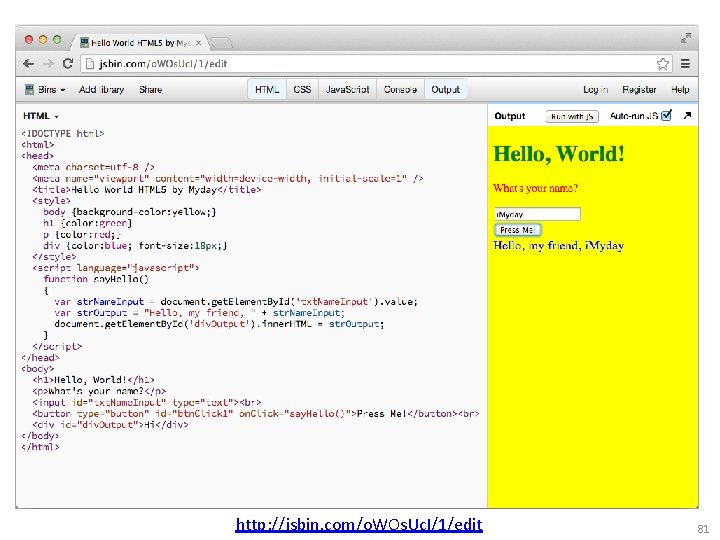Toggle the HTML panel tab
This screenshot has width=720, height=540.
pos(267,90)
